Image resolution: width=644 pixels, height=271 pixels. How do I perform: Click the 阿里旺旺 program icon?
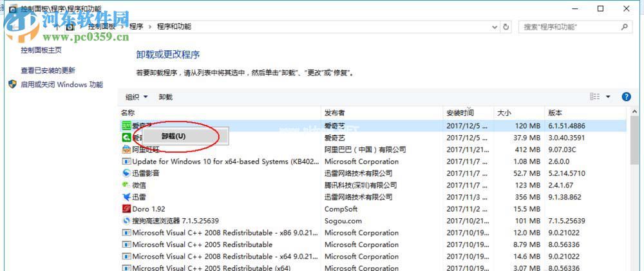[x=127, y=149]
